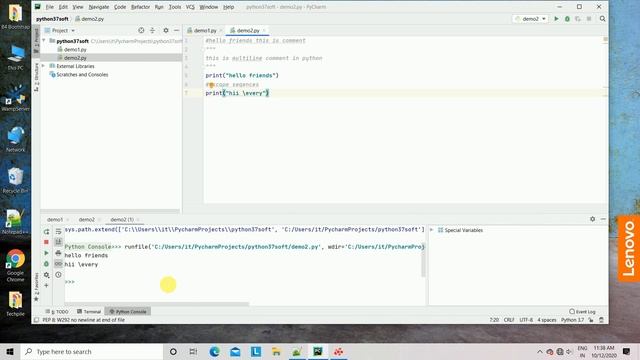The image size is (640, 360).
Task: Click python37soft breadcrumb in navigation bar
Action: pyautogui.click(x=52, y=19)
